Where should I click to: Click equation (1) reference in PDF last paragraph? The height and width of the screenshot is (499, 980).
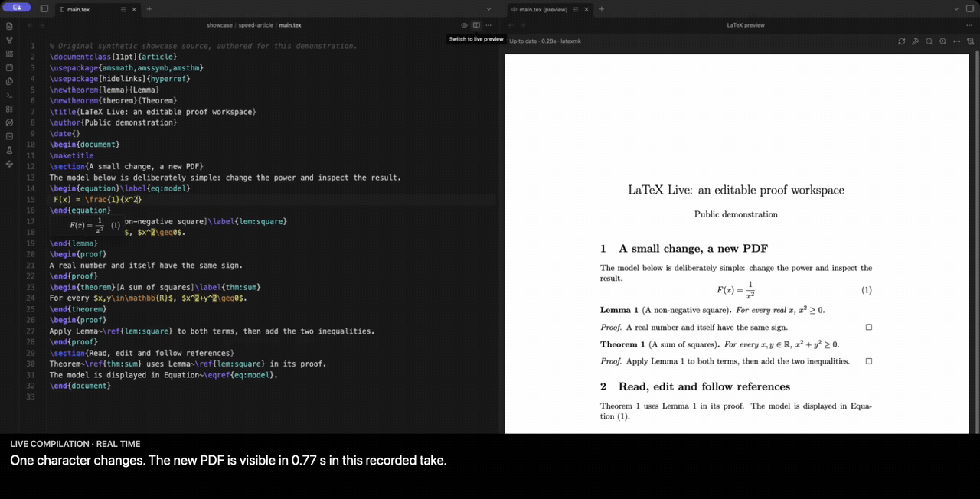coord(623,416)
